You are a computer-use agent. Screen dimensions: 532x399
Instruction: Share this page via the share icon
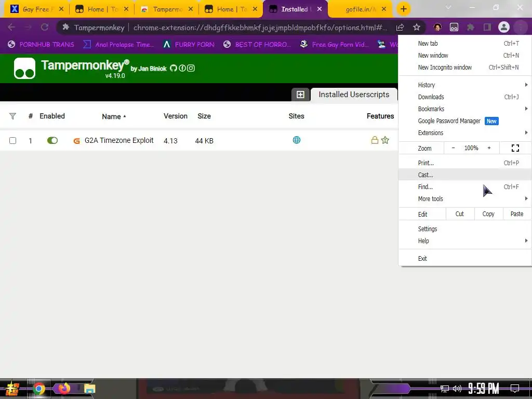(400, 27)
